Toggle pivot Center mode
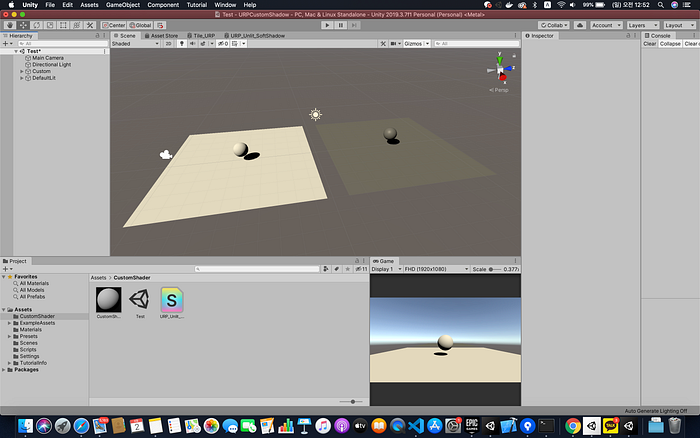 [x=114, y=25]
